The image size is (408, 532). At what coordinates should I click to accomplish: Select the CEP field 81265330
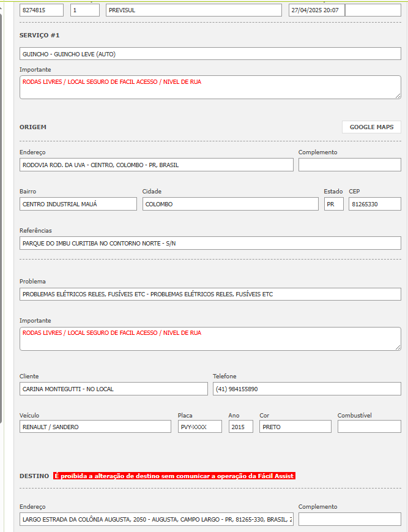(374, 204)
